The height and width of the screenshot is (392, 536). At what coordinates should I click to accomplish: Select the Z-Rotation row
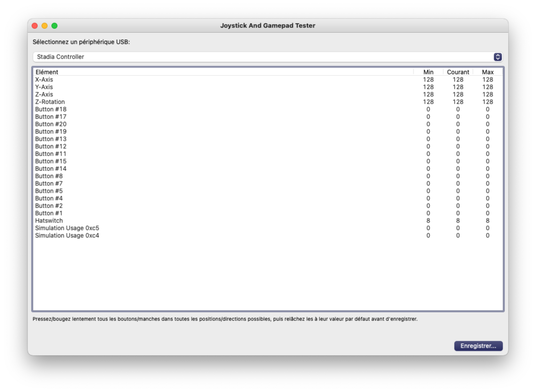click(268, 102)
